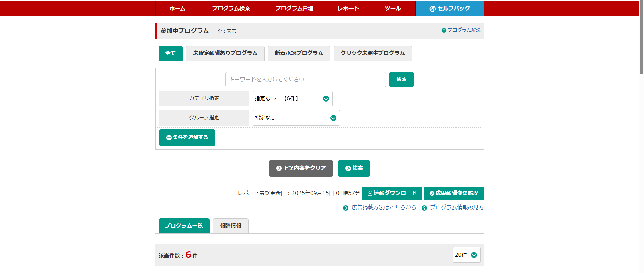Click the download icon on 速報ダウンロード
644x273 pixels.
pos(370,193)
